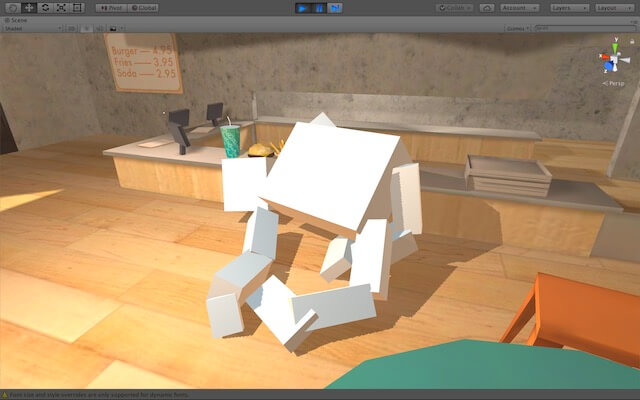Open the Collab dropdown
This screenshot has height=400, width=640.
(454, 8)
